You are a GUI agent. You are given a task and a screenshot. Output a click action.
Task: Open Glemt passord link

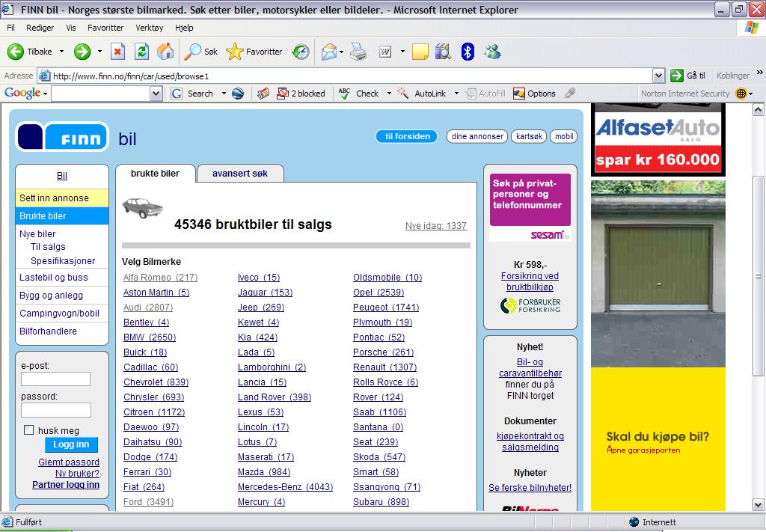(69, 462)
